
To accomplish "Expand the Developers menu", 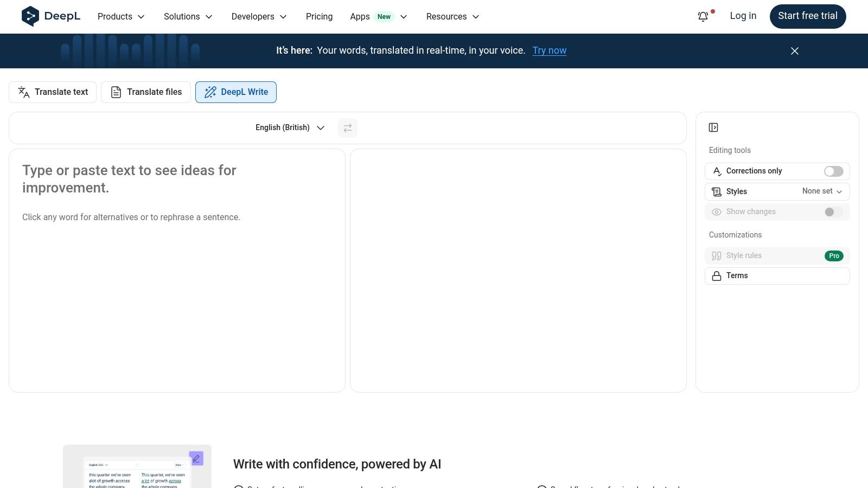I will click(x=259, y=17).
